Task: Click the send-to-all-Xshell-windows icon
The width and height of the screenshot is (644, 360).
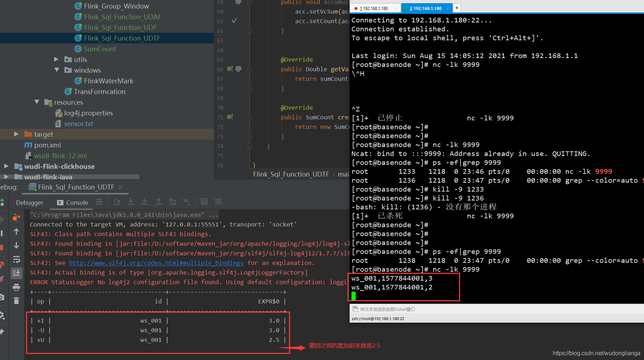Action: click(355, 309)
